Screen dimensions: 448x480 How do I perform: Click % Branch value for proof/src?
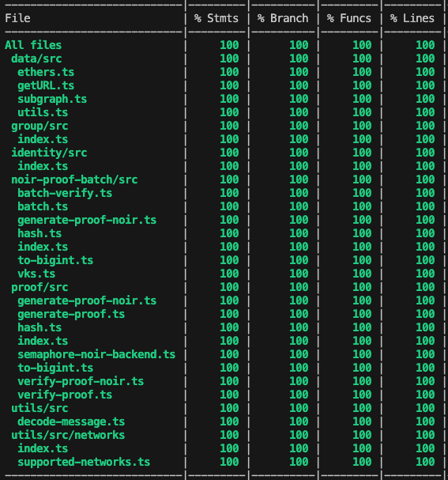[299, 287]
